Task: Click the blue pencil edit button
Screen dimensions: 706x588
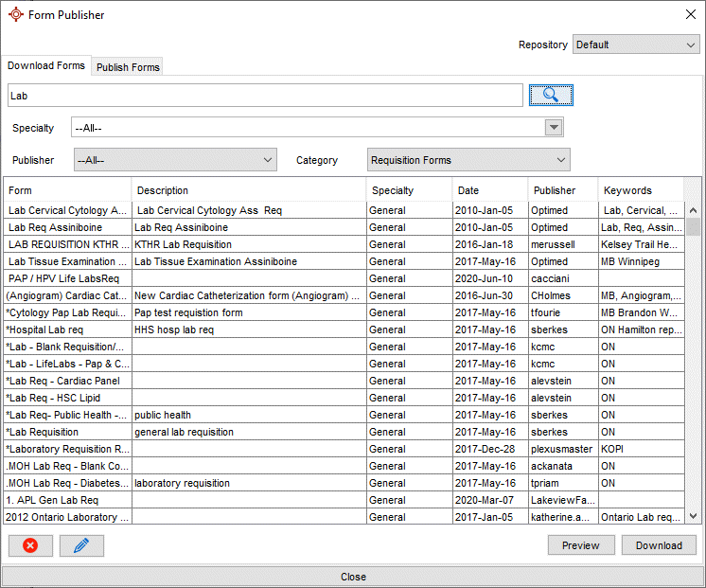Action: pos(81,545)
